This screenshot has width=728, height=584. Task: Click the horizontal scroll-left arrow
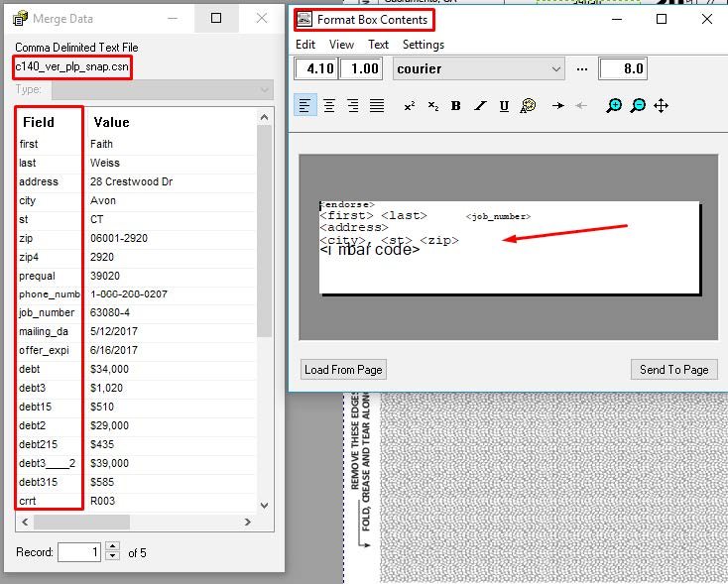(25, 522)
